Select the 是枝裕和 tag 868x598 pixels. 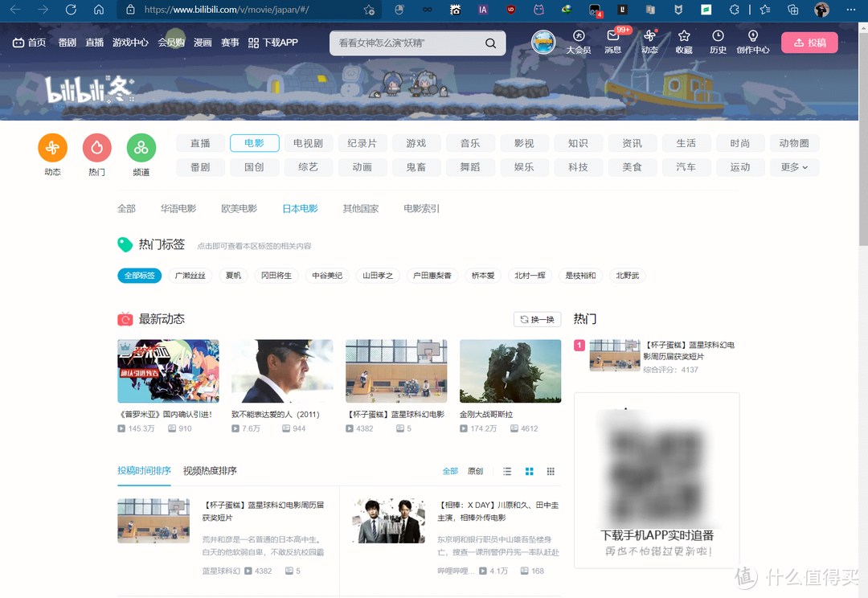580,275
